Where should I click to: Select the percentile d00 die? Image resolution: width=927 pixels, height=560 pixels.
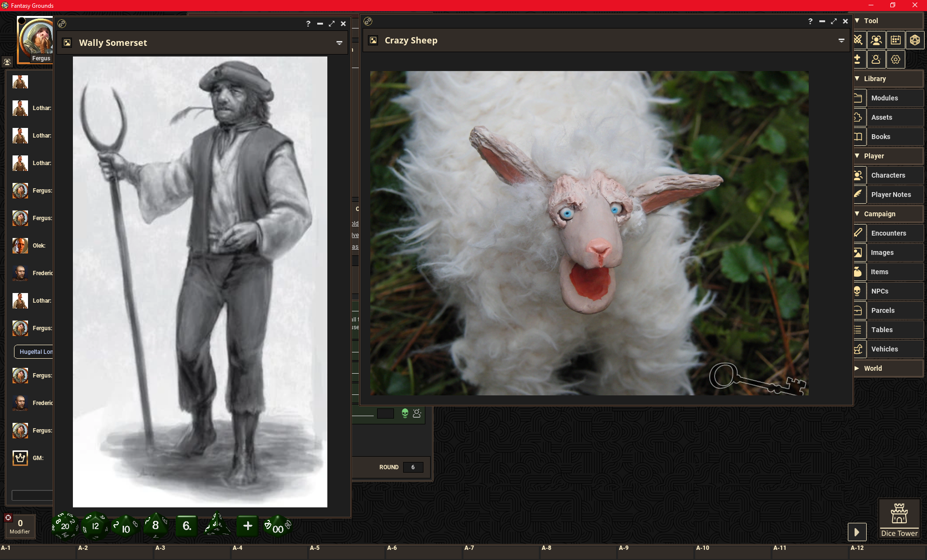click(277, 527)
